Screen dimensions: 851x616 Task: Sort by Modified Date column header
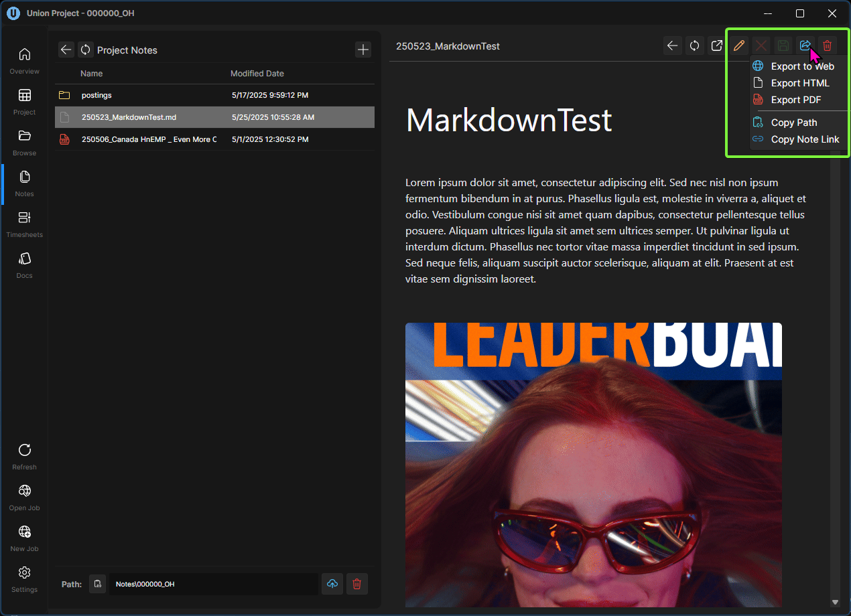click(257, 74)
